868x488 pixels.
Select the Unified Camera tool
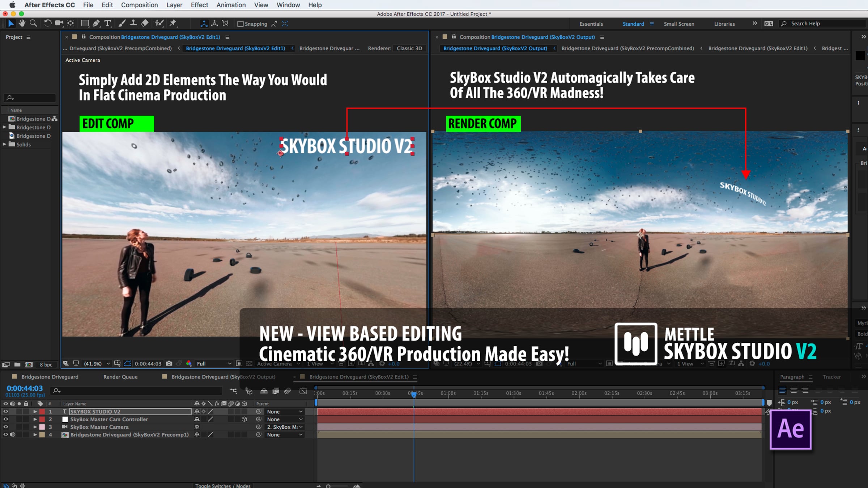point(59,23)
